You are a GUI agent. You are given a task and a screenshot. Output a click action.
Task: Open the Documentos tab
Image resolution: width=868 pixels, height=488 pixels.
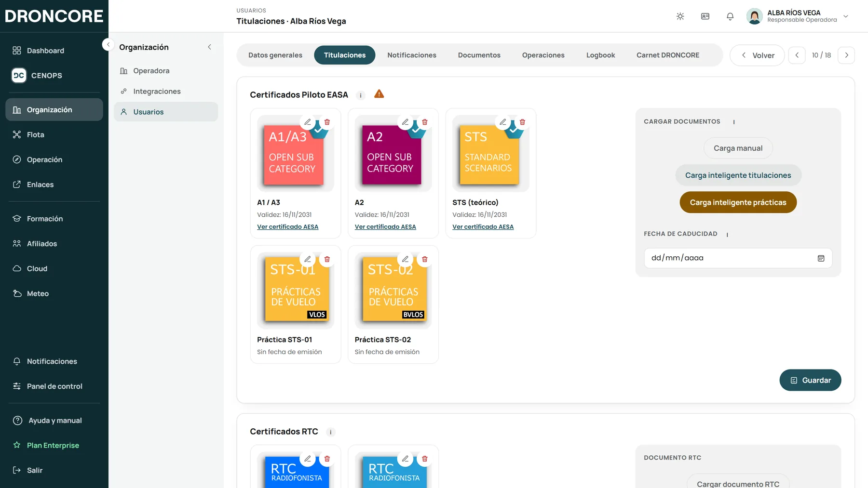tap(479, 55)
